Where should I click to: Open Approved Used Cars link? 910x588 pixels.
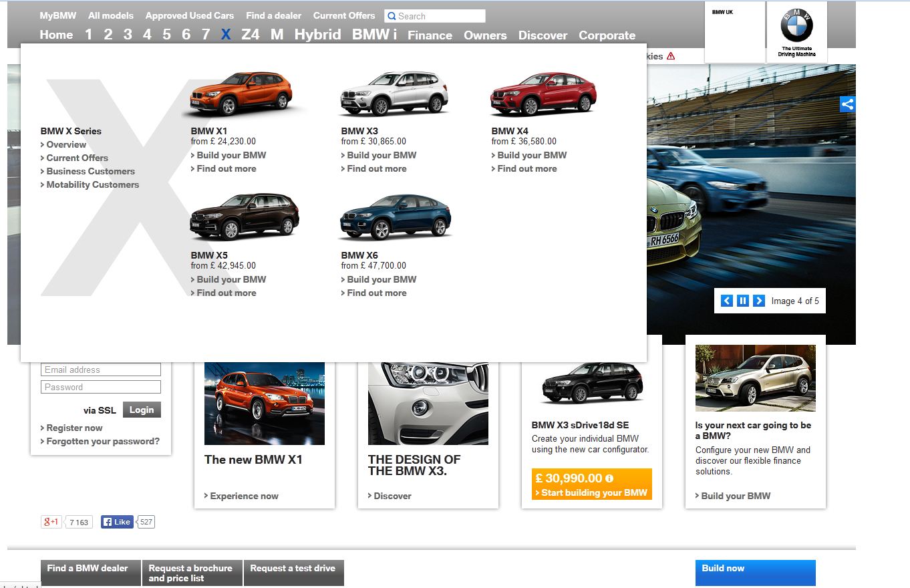pyautogui.click(x=190, y=15)
